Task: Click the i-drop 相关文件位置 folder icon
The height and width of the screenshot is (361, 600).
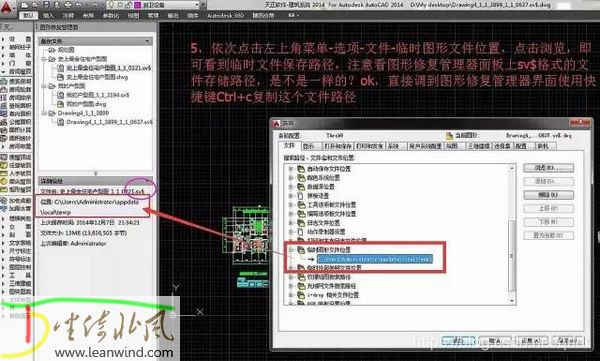Action: pos(301,295)
